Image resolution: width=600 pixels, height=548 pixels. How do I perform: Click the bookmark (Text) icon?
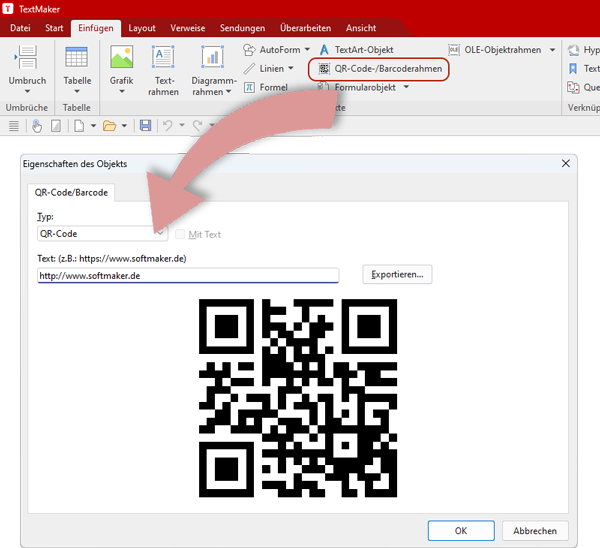tap(573, 68)
